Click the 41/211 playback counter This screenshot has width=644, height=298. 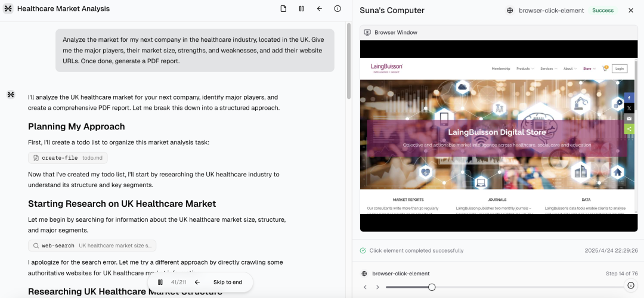[179, 283]
